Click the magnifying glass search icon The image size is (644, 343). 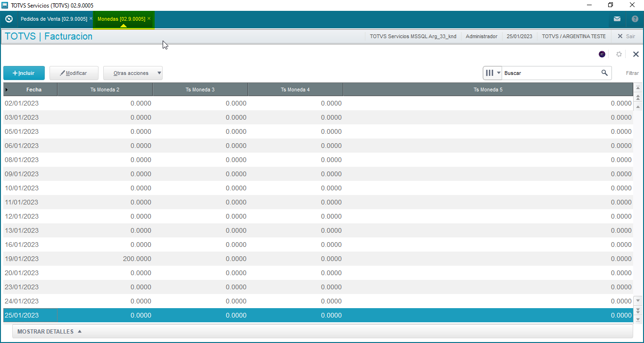(x=604, y=73)
